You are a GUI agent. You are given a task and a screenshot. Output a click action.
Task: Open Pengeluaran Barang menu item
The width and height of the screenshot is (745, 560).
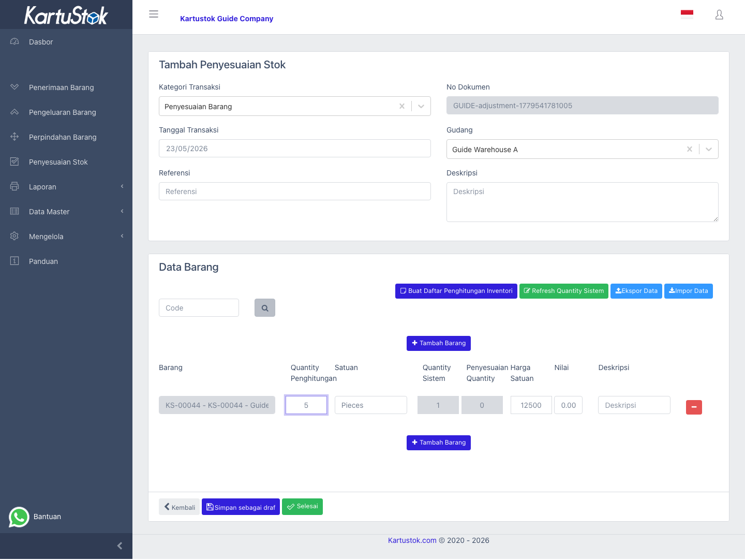pos(66,112)
